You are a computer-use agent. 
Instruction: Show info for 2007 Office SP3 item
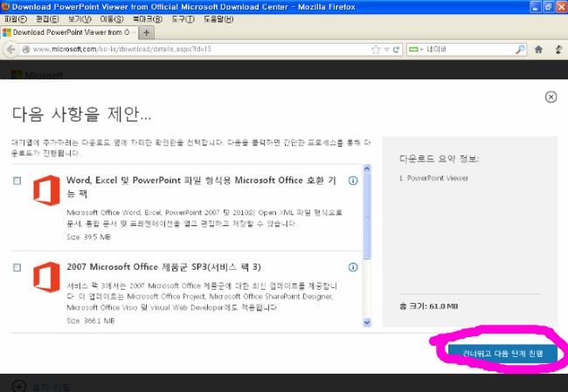pyautogui.click(x=353, y=267)
